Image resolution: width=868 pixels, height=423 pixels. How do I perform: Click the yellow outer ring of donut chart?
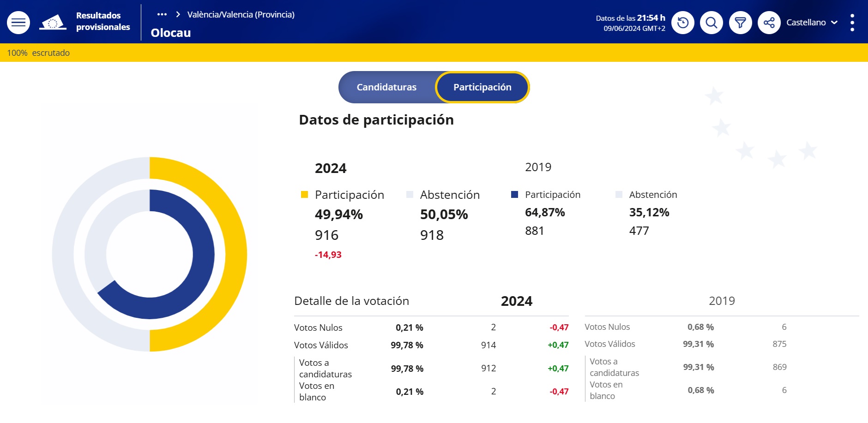coord(235,254)
